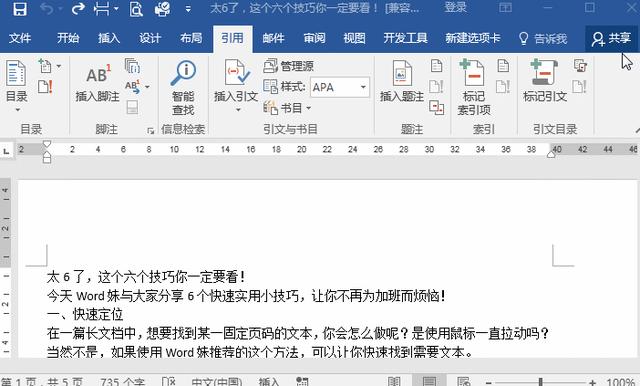Click the Next Footnote AB arrow icon
The width and height of the screenshot is (640, 386).
click(132, 87)
